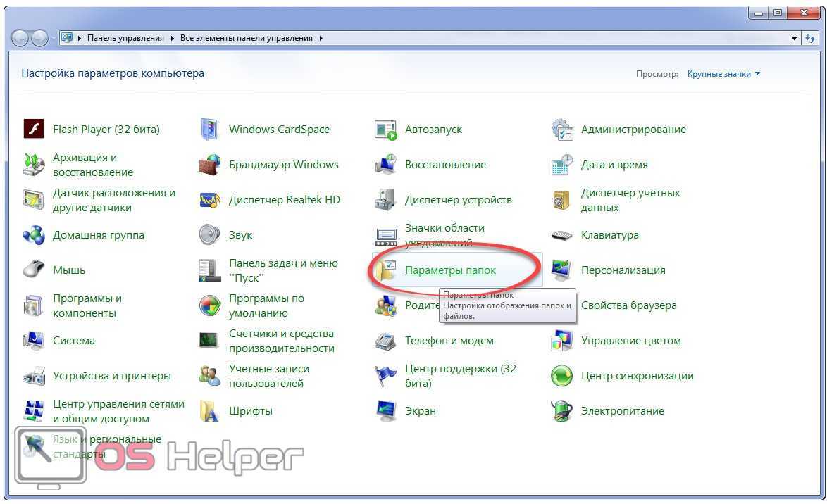827x504 pixels.
Task: Expand the Крупные значки view dropdown
Action: coord(723,74)
